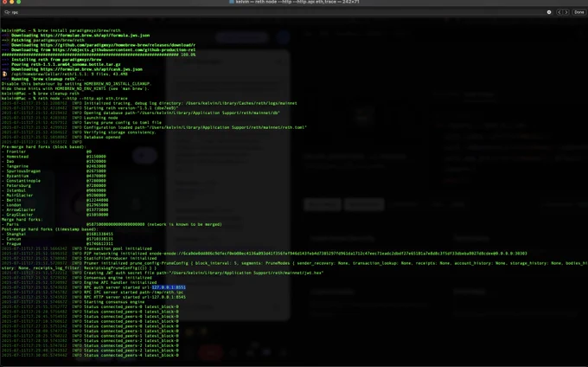Click the beer mug emoji in brew output
Viewport: 588px width, 367px height.
(x=4, y=74)
